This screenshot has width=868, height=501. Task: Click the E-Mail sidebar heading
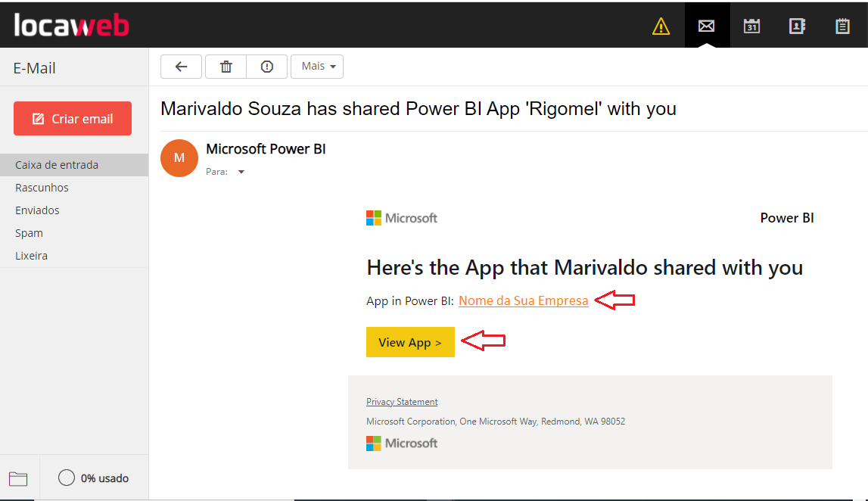pos(34,68)
